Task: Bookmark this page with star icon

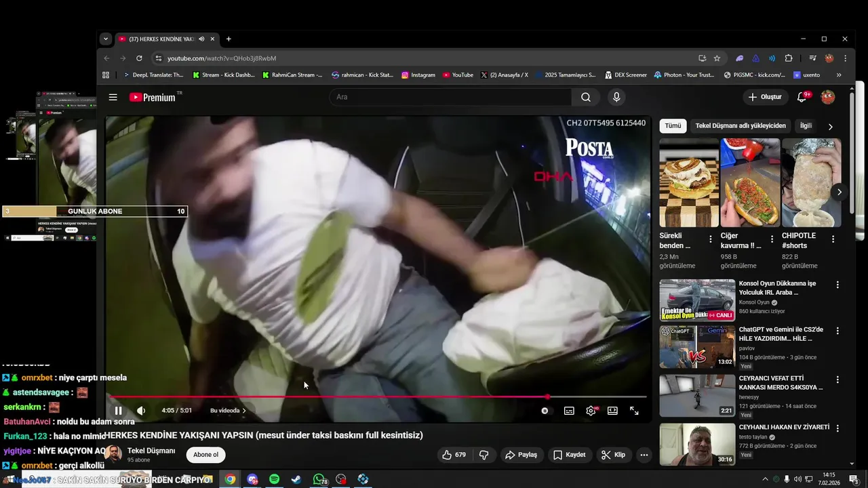Action: coord(717,58)
